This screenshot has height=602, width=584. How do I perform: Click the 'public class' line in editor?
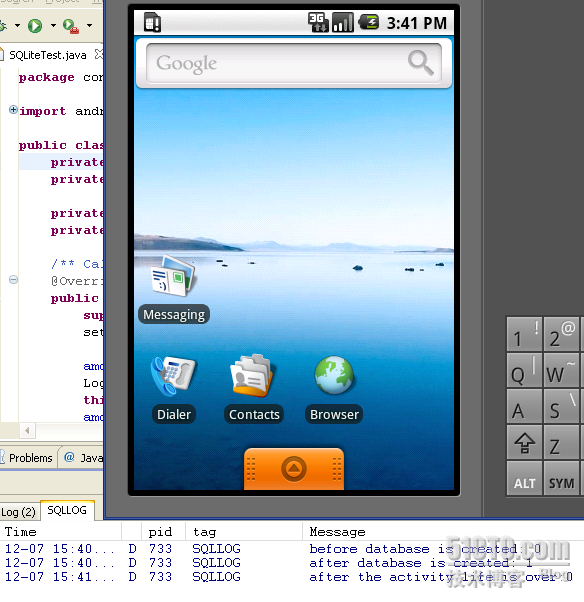click(x=61, y=145)
